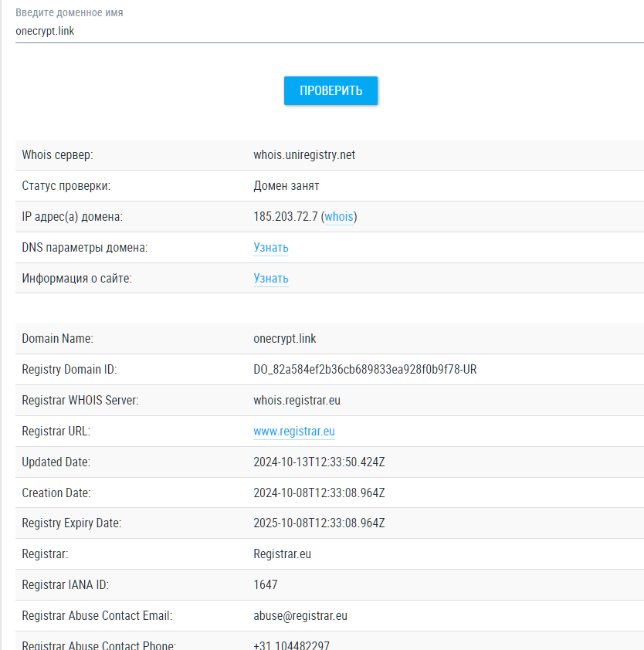Click the Информация о сайте label
Image resolution: width=644 pixels, height=650 pixels.
tap(76, 278)
